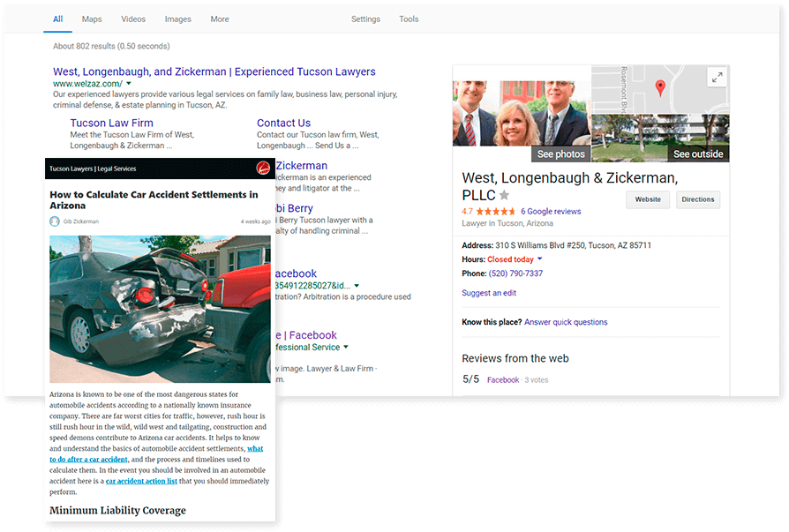Click the orange star rating
Viewport: 789px width, 532px height.
tap(496, 211)
